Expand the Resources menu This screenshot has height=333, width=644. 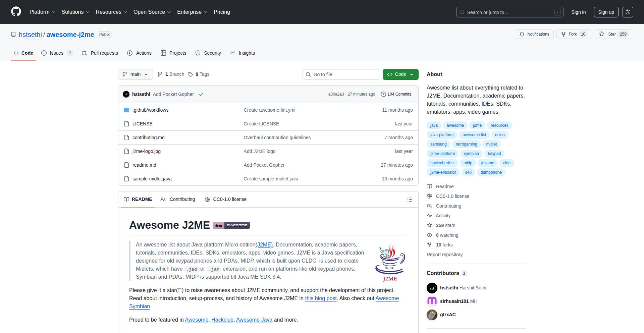111,12
